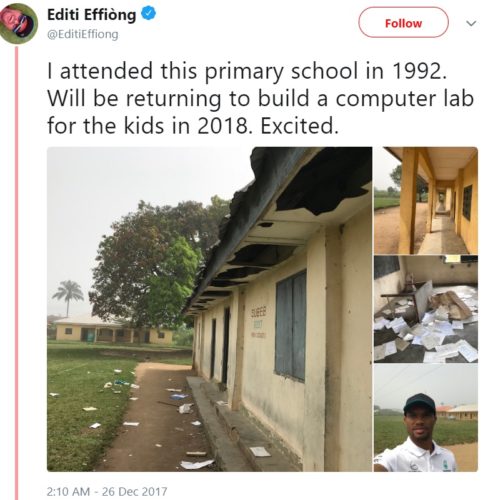Image resolution: width=483 pixels, height=500 pixels.
Task: Open Editi Effiòng's profile avatar
Action: click(x=18, y=23)
